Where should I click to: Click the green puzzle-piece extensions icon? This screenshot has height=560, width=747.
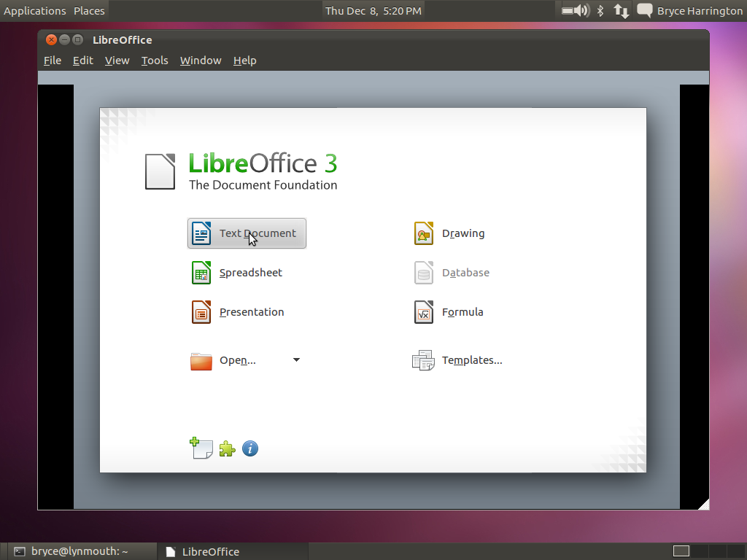228,448
